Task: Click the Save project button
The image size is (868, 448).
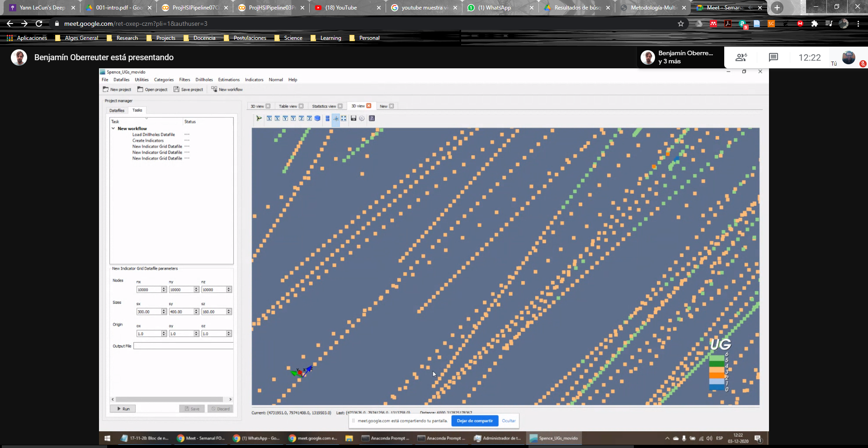Action: click(189, 90)
